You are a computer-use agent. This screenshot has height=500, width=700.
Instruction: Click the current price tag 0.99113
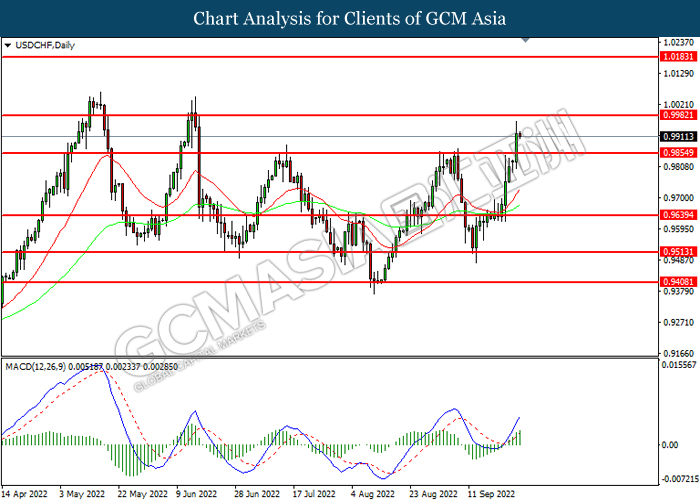(x=679, y=137)
